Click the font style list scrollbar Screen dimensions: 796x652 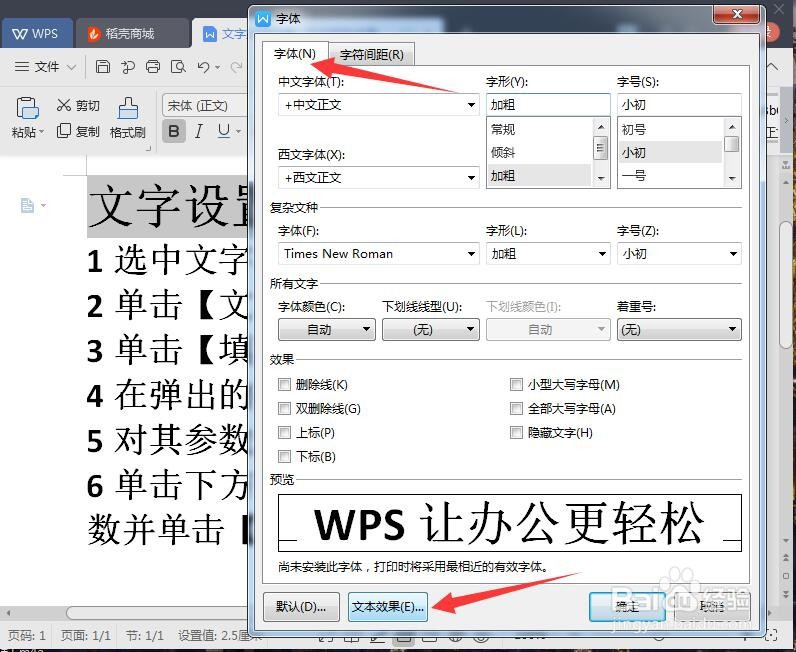[601, 152]
